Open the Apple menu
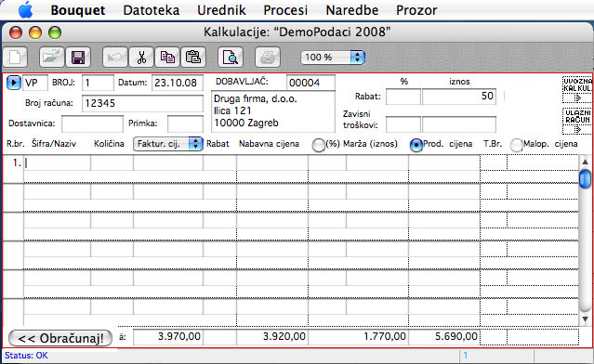This screenshot has height=364, width=594. (x=25, y=10)
